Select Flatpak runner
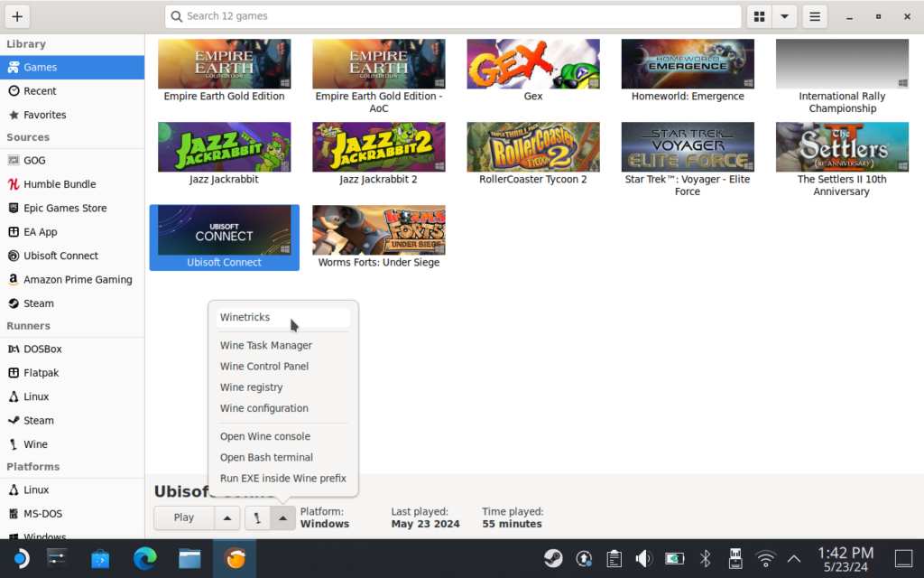Screen dimensions: 924x578 click(x=72, y=373)
